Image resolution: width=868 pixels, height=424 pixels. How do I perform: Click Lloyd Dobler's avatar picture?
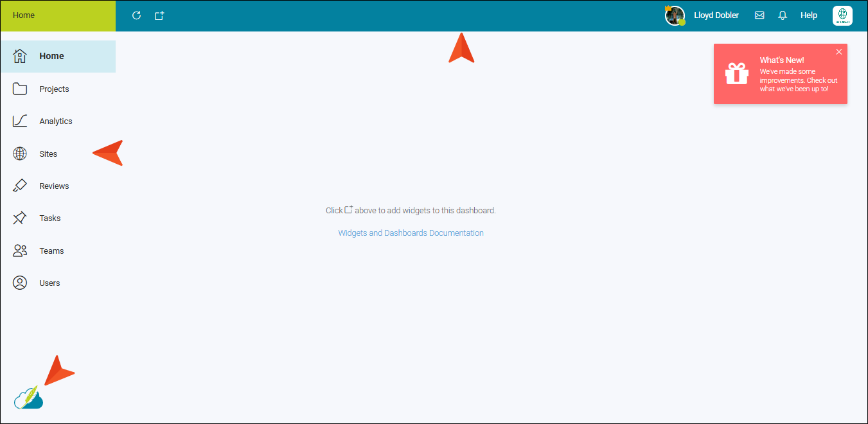pos(675,15)
